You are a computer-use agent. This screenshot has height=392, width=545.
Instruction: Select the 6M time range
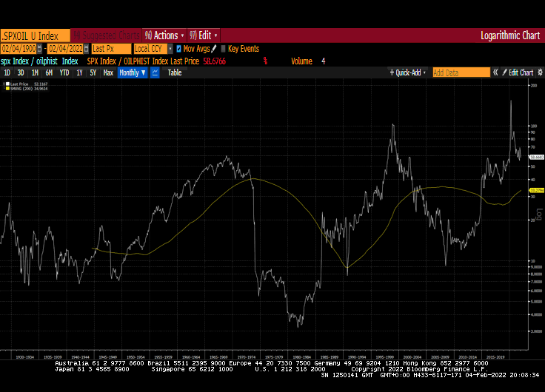point(49,72)
